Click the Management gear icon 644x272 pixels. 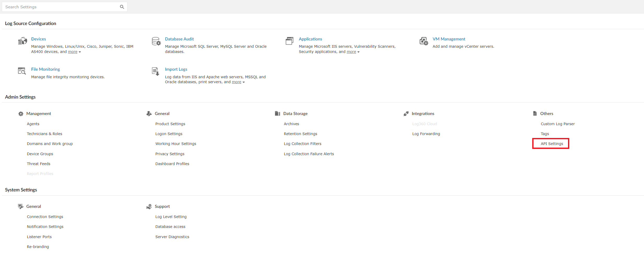21,113
